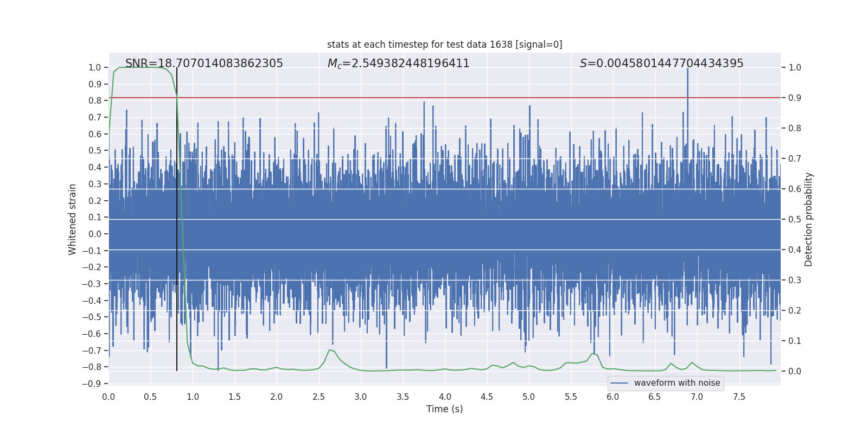868x434 pixels.
Task: Click the 1.0 tick on left axis
Action: (x=94, y=67)
